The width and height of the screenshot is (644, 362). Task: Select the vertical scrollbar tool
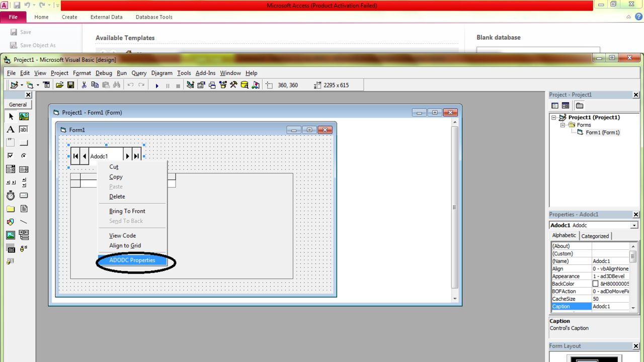[x=24, y=182]
